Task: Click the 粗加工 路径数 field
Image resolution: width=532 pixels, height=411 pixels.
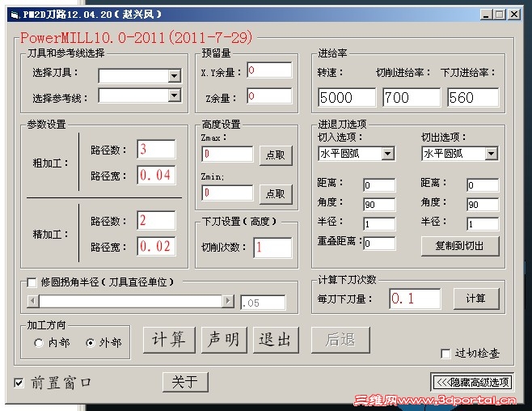Action: tap(156, 149)
